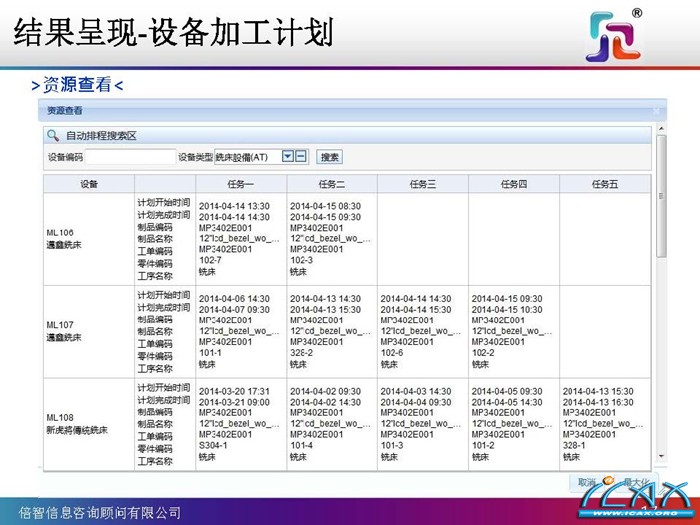Screen dimensions: 700x525
Task: Click the 任务五 column header
Action: click(605, 184)
